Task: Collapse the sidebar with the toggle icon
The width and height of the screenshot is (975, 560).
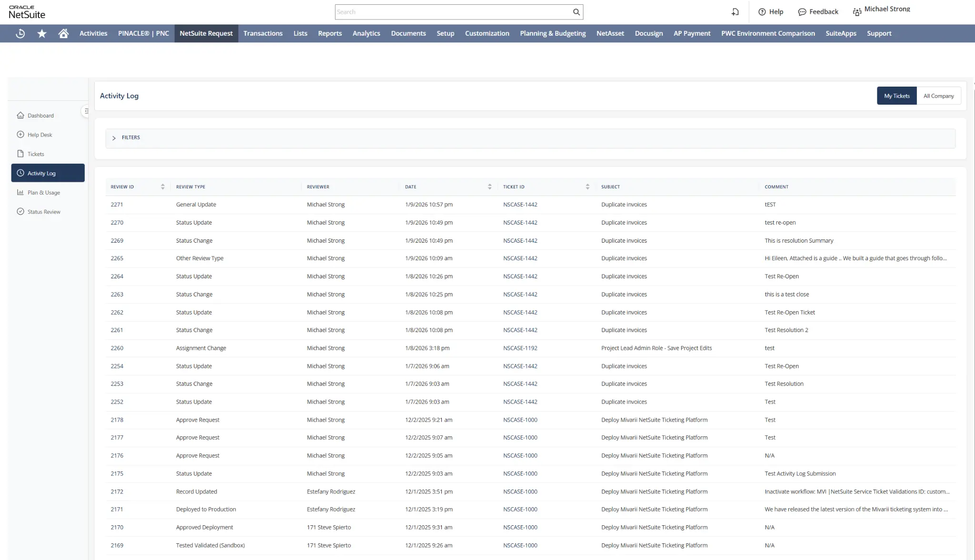Action: pos(86,111)
